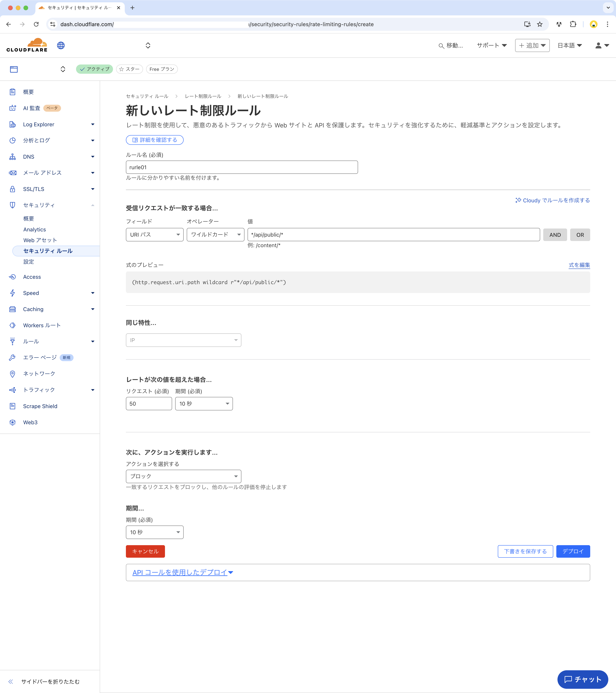Screen dimensions: 616x693
Task: Collapse sidebar with double-chevron icon
Action: (x=11, y=681)
